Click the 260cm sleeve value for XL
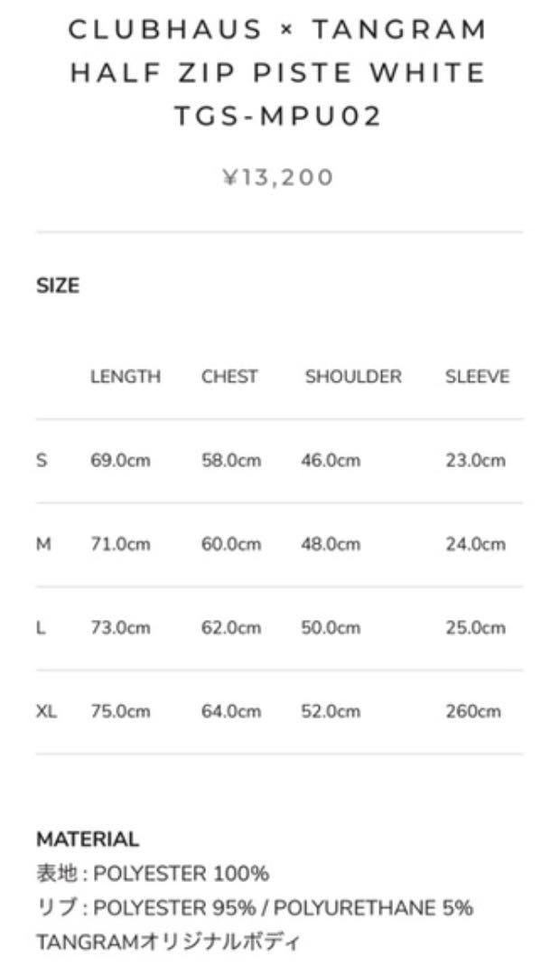Viewport: 560px width, 976px height. 473,711
